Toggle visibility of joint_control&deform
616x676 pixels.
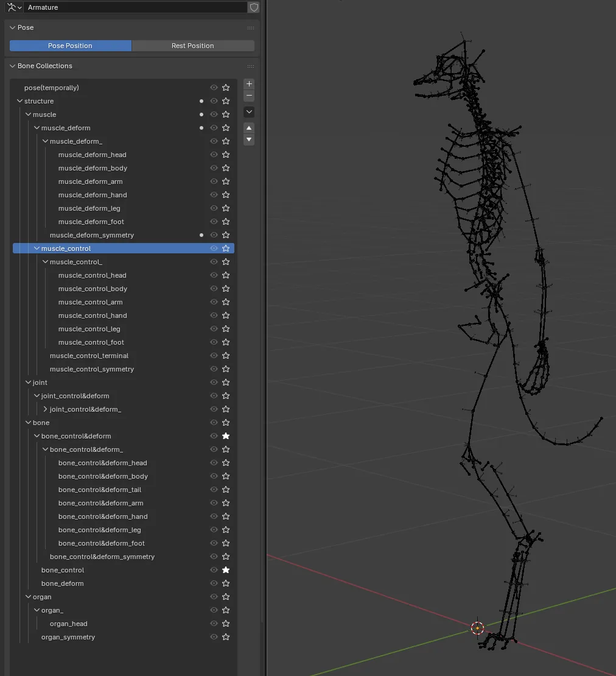pyautogui.click(x=214, y=396)
